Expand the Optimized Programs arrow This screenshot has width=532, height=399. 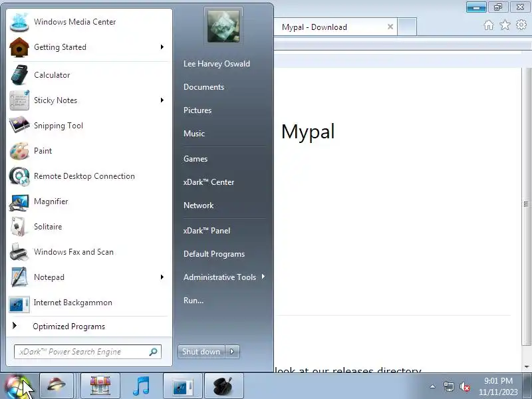(x=14, y=326)
